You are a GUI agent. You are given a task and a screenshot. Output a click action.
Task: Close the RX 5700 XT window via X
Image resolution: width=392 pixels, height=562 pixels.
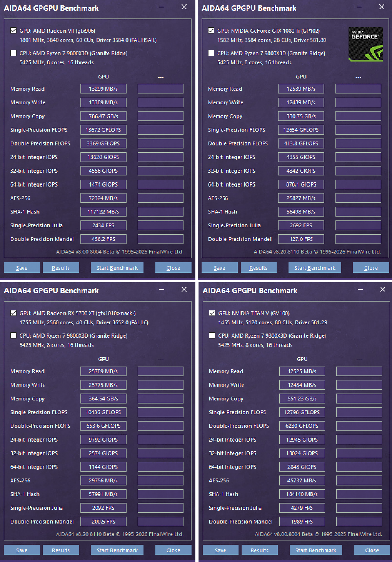184,289
